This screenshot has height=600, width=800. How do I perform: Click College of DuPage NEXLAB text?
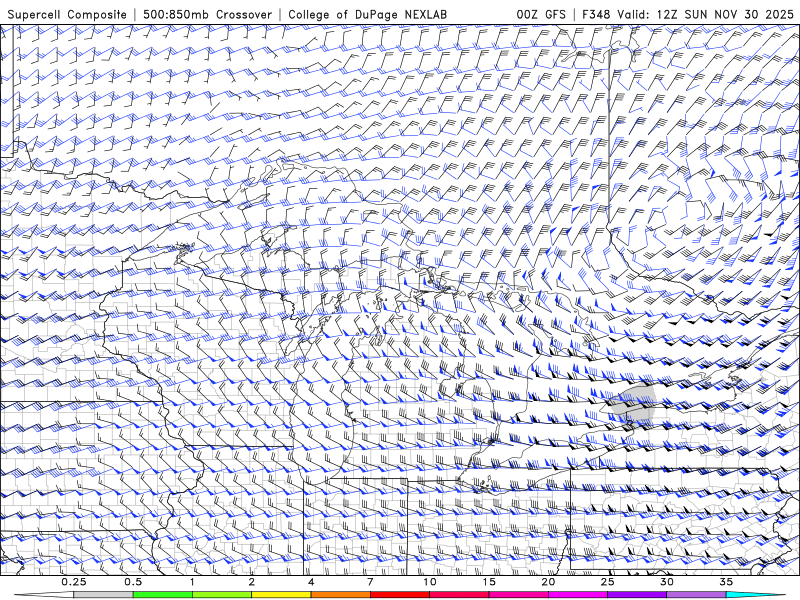tap(367, 15)
